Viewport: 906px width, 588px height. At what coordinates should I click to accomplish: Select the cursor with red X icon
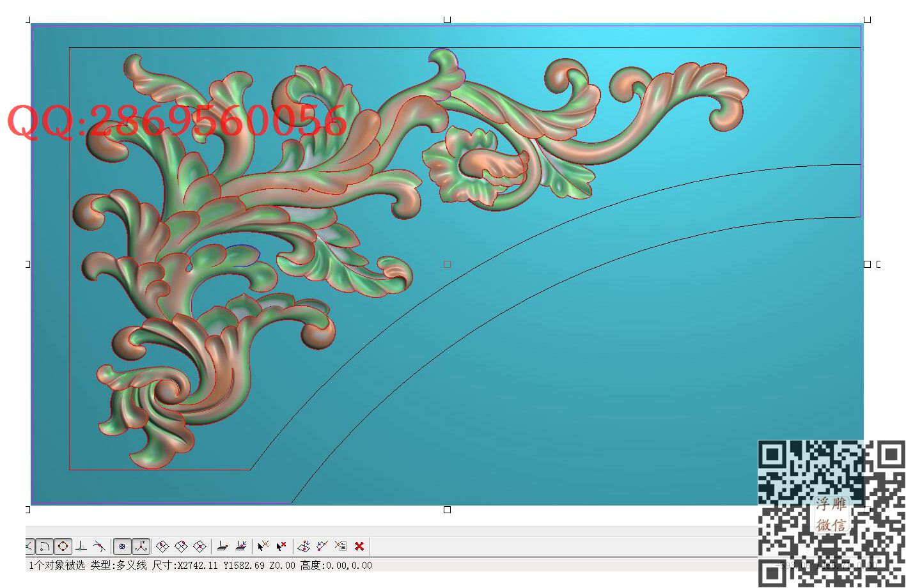click(281, 546)
